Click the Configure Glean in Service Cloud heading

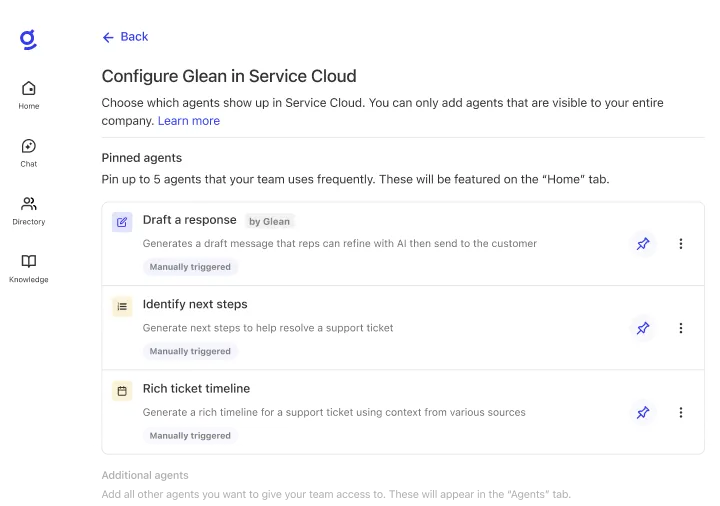(229, 77)
